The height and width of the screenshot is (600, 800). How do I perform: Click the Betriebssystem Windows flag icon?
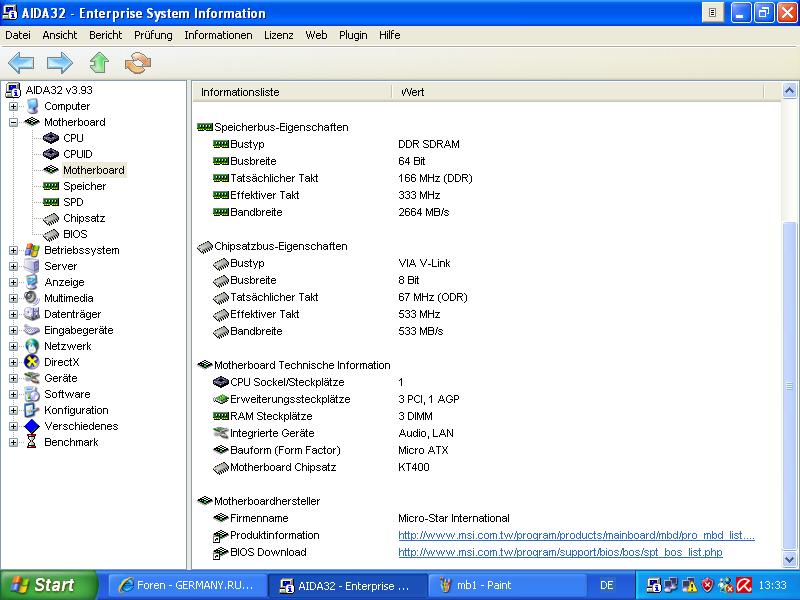tap(32, 250)
